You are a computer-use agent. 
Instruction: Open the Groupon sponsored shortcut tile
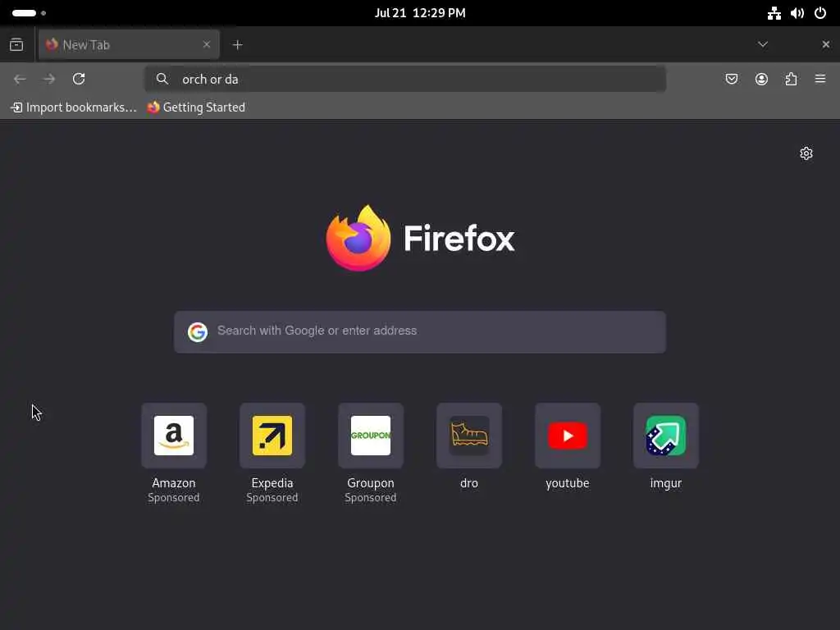[371, 436]
